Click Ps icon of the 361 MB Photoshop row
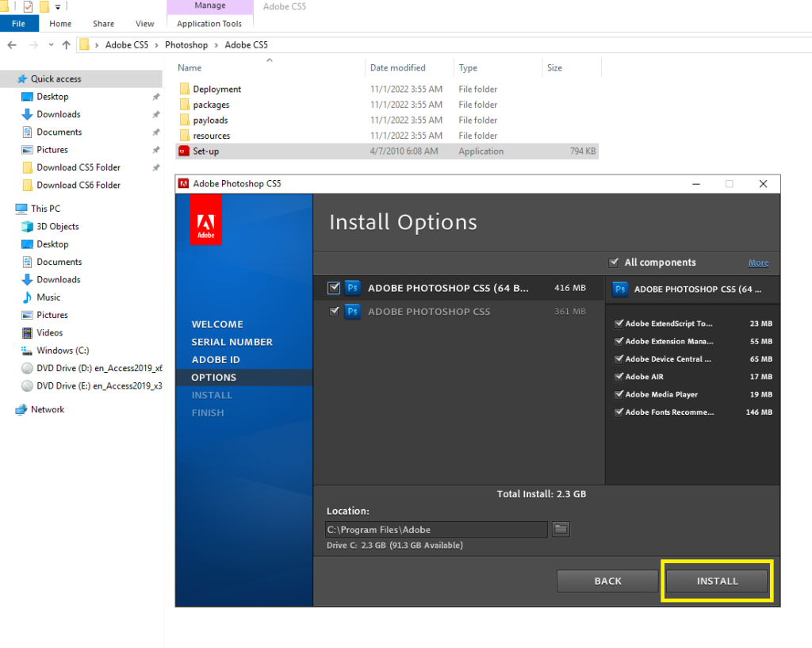 353,311
